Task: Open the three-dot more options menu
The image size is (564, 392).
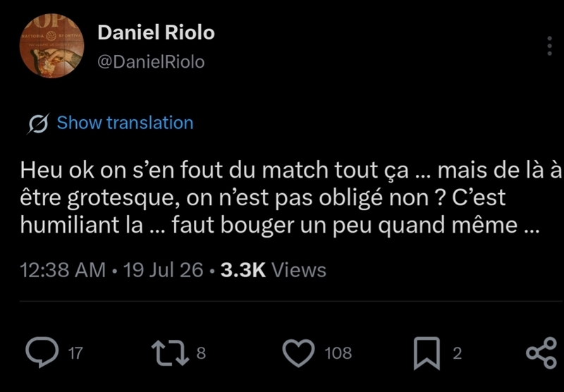Action: 549,46
